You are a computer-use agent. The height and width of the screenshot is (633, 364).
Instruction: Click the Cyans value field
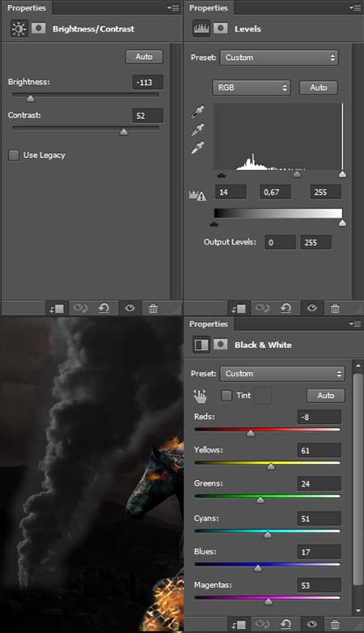click(x=320, y=519)
